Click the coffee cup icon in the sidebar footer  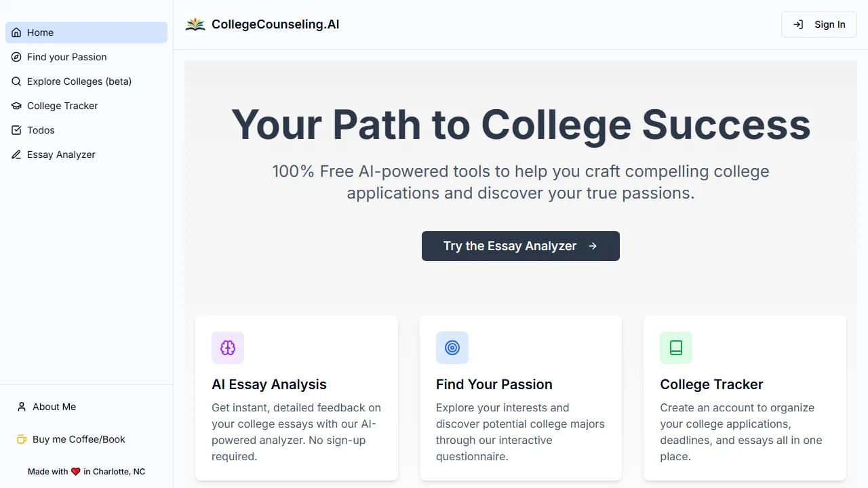(x=21, y=439)
